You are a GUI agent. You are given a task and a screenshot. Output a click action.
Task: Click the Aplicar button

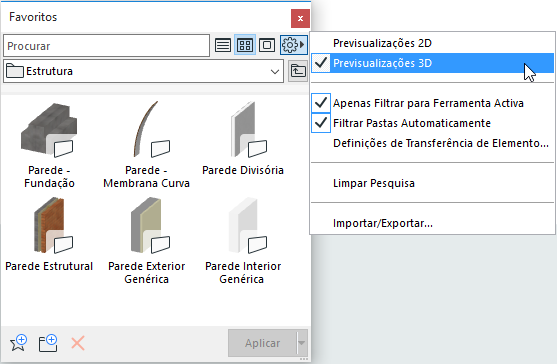point(262,343)
